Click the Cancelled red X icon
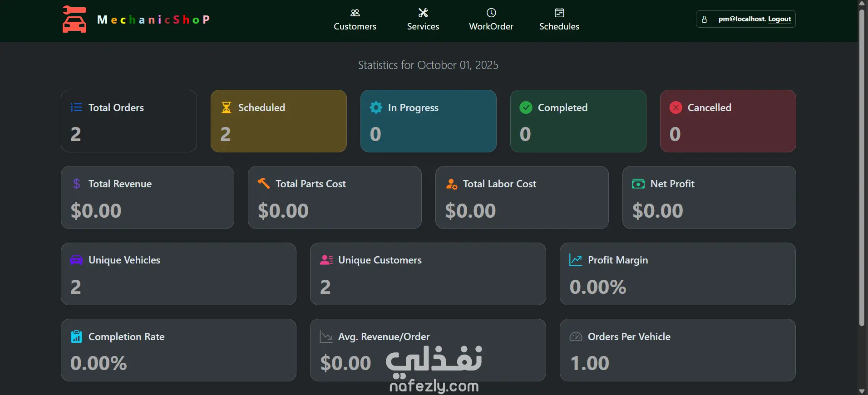This screenshot has width=868, height=395. coord(676,107)
